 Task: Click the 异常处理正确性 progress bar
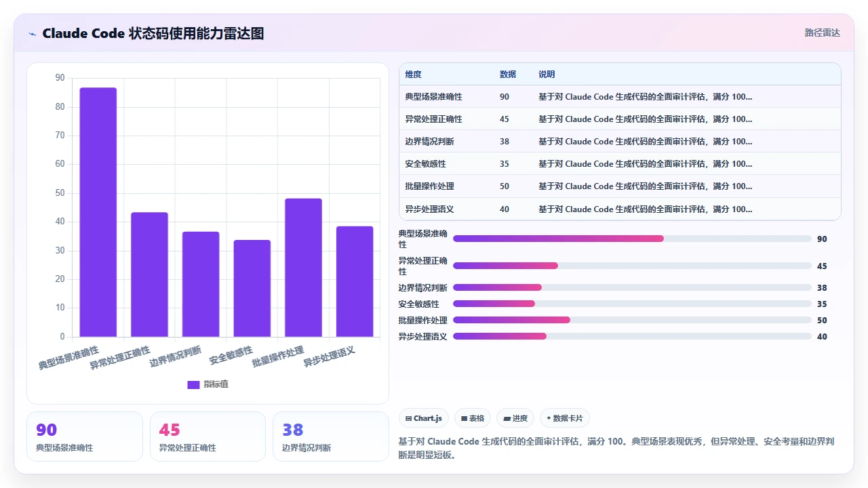click(632, 266)
